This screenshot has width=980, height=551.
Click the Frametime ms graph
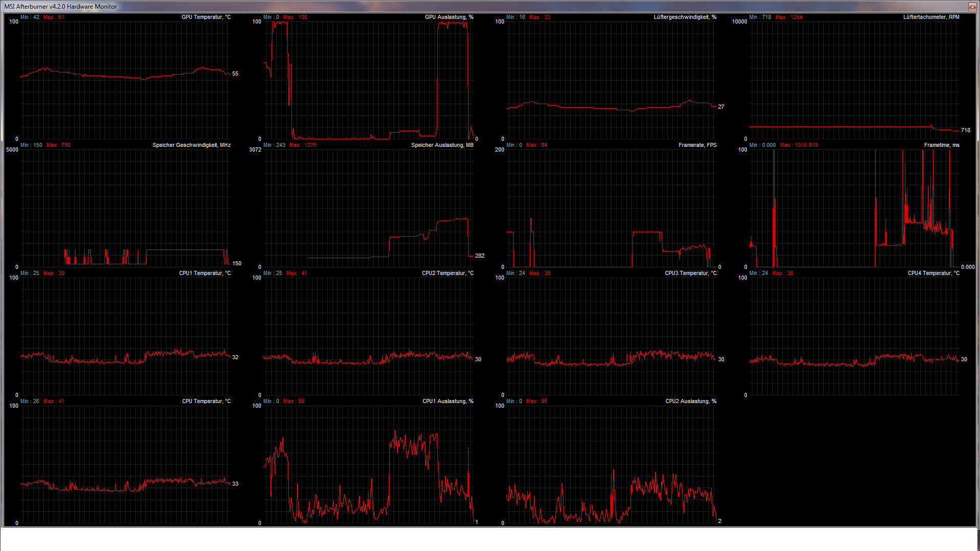click(x=854, y=208)
